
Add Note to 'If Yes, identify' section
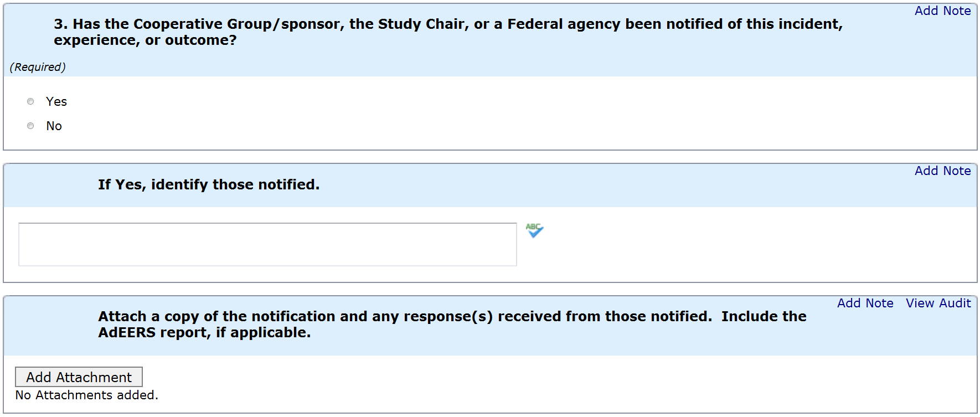[942, 171]
